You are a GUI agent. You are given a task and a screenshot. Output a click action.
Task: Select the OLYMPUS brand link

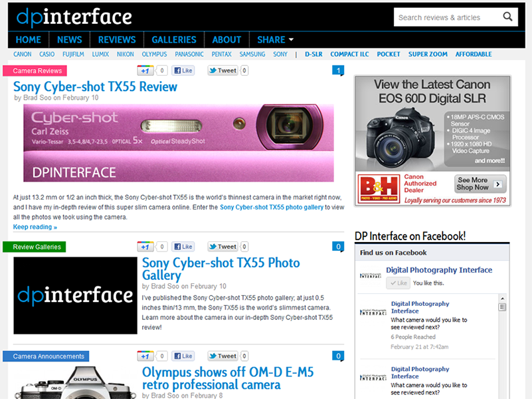154,55
